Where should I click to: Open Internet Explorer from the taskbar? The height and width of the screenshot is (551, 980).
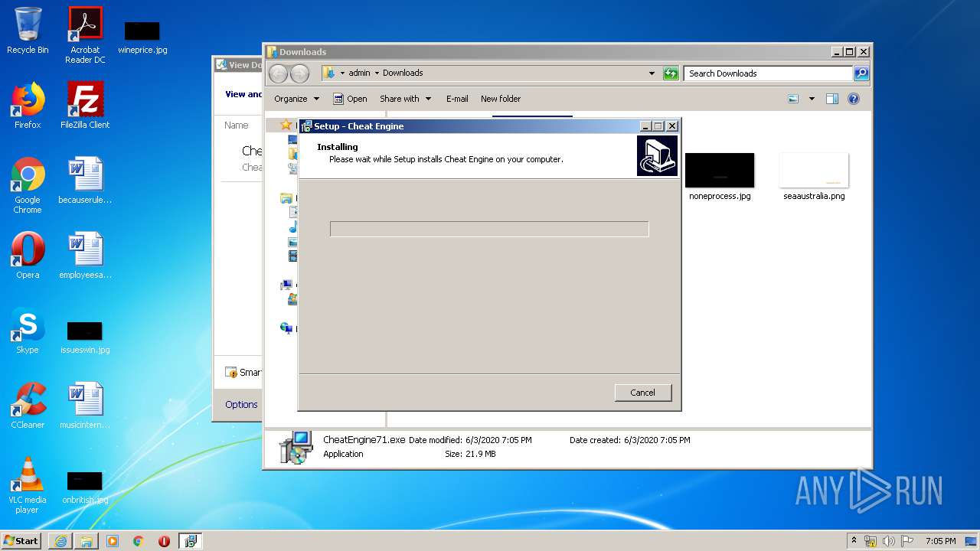(60, 541)
